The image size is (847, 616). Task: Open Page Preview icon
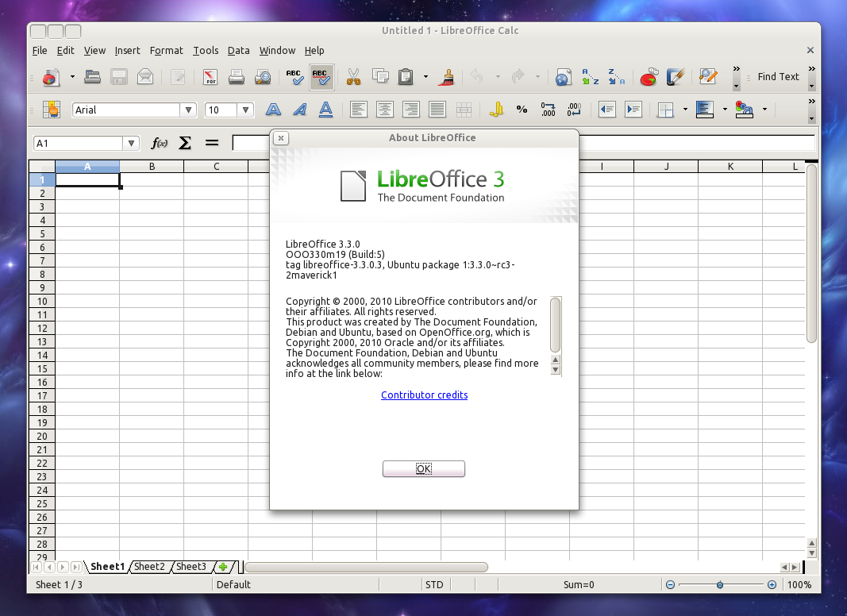263,77
